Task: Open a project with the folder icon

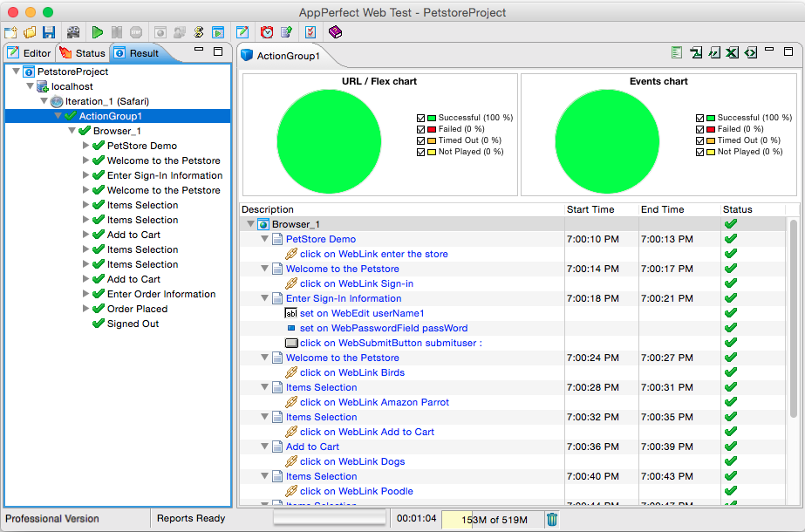Action: point(30,32)
